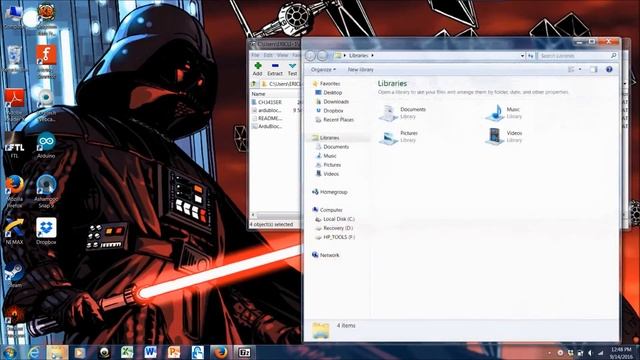
Task: Toggle the preview pane button
Action: (594, 70)
